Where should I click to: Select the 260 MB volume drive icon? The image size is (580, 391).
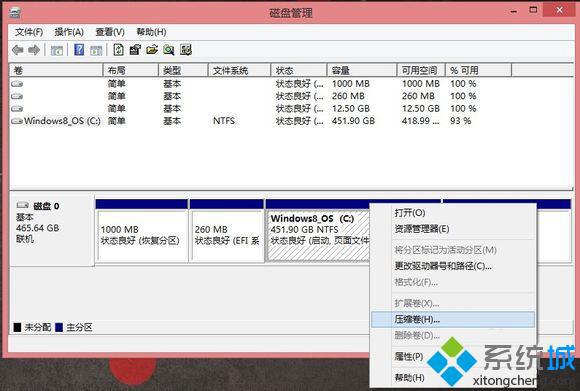17,96
